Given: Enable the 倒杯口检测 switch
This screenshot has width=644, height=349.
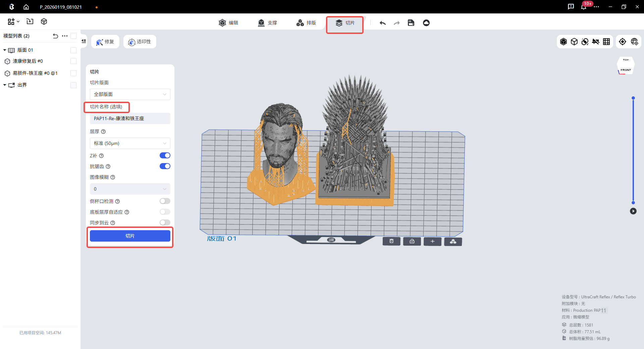Looking at the screenshot, I should (x=165, y=201).
